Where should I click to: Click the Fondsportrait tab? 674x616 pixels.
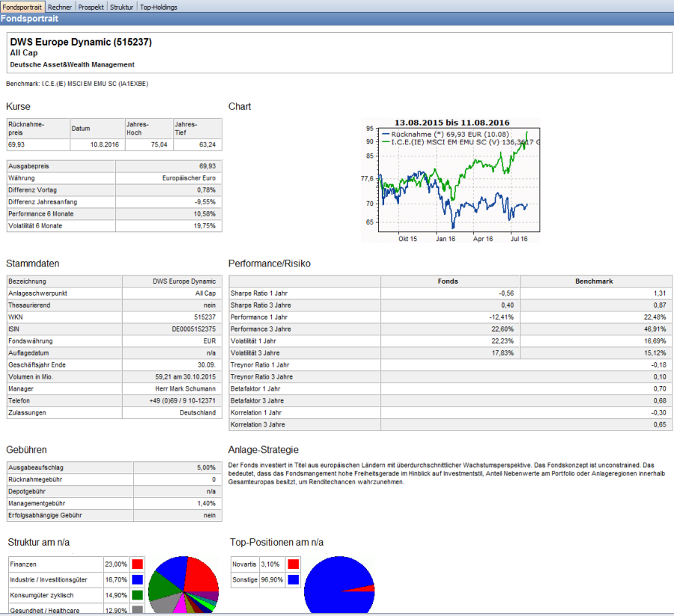22,6
